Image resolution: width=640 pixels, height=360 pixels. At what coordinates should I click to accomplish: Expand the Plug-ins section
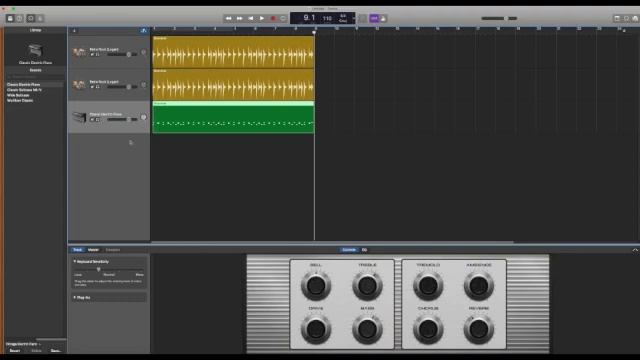pyautogui.click(x=75, y=298)
